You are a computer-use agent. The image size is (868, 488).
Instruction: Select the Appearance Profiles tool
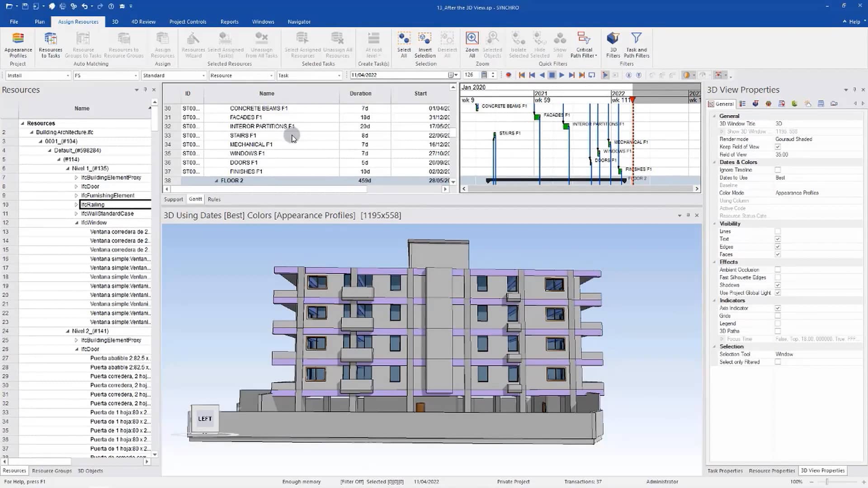(x=18, y=45)
